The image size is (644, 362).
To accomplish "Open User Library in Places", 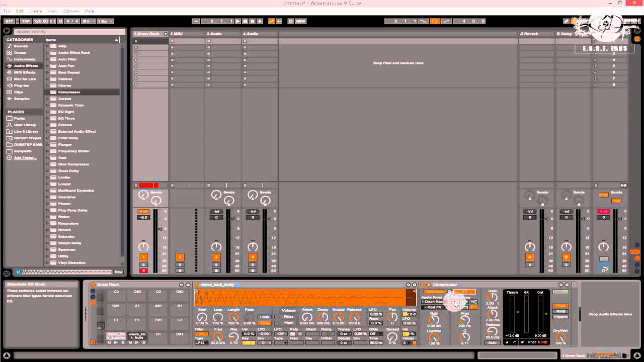I will coord(25,125).
